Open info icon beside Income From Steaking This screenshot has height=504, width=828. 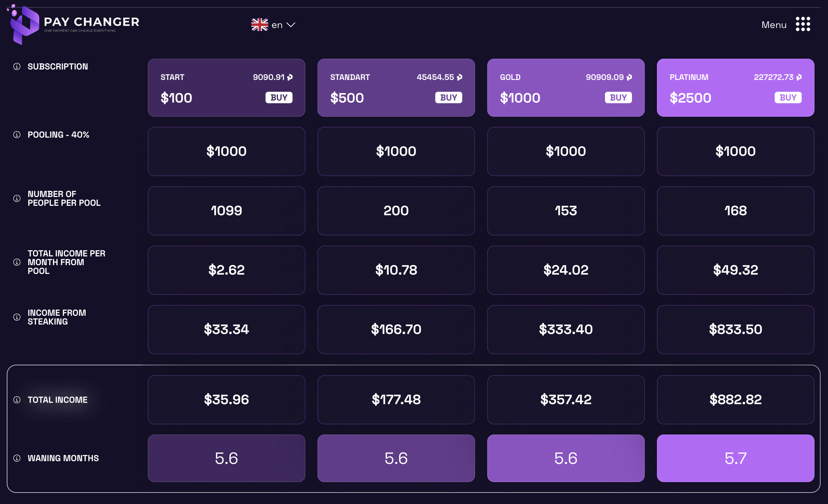coord(17,317)
